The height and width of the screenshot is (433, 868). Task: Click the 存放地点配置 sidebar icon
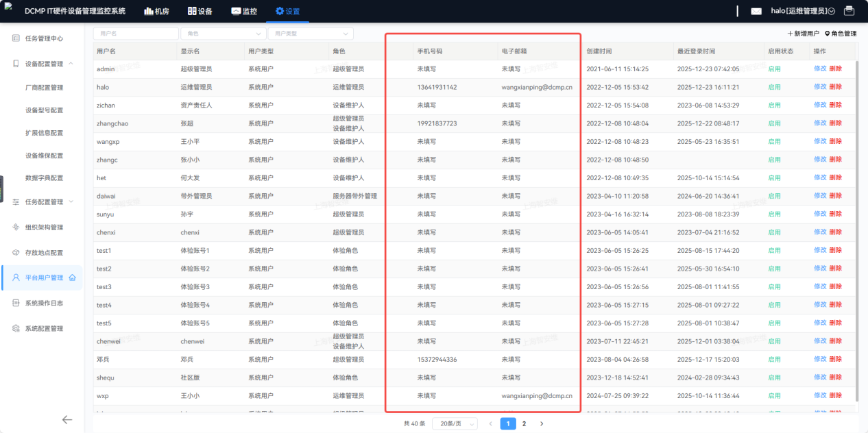[x=16, y=253]
